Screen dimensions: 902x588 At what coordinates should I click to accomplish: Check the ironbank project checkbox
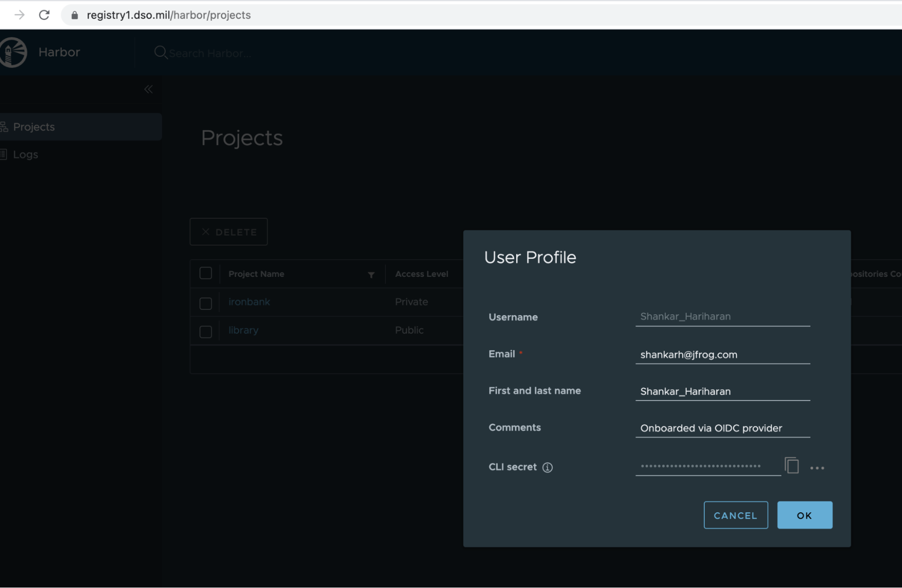pos(206,303)
